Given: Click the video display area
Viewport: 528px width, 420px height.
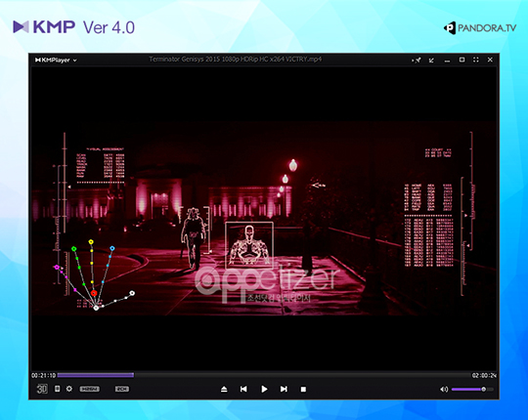Looking at the screenshot, I should click(x=264, y=219).
